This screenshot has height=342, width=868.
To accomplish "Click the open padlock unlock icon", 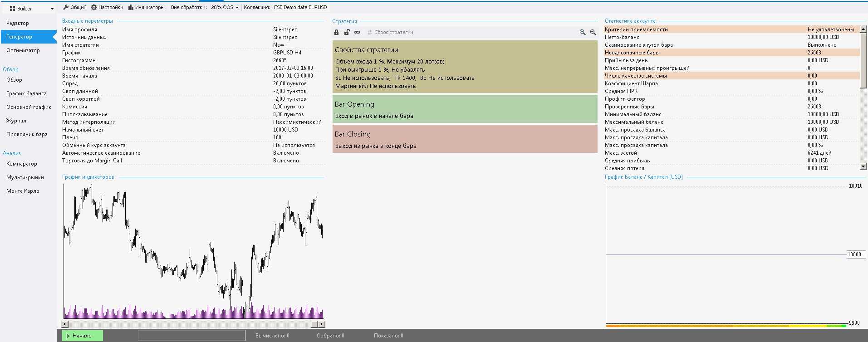I will tap(347, 32).
